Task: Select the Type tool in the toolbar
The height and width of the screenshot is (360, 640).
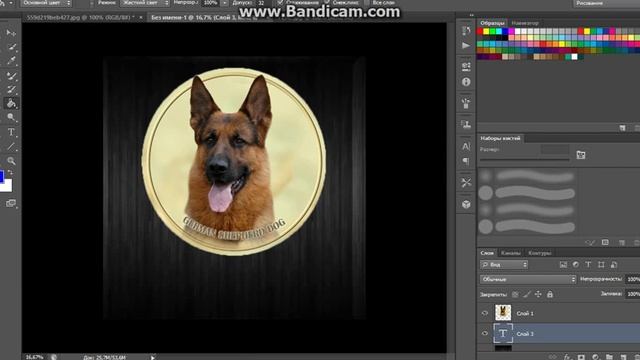Action: (x=11, y=132)
